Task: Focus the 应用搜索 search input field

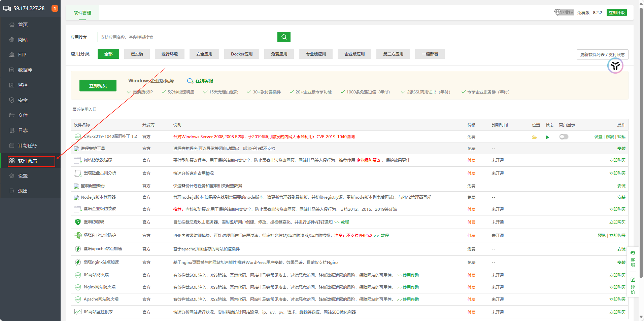Action: point(187,37)
